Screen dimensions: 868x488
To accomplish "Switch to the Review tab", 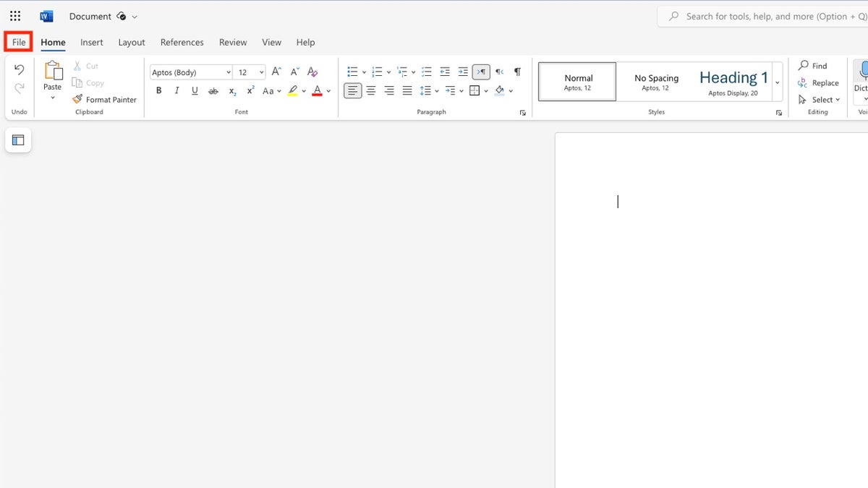I will pyautogui.click(x=233, y=42).
